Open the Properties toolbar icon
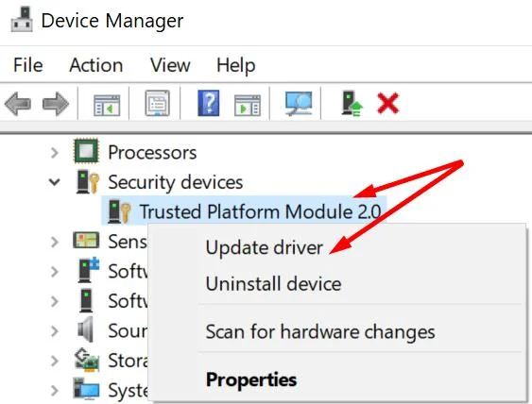This screenshot has height=404, width=532. pos(158,103)
